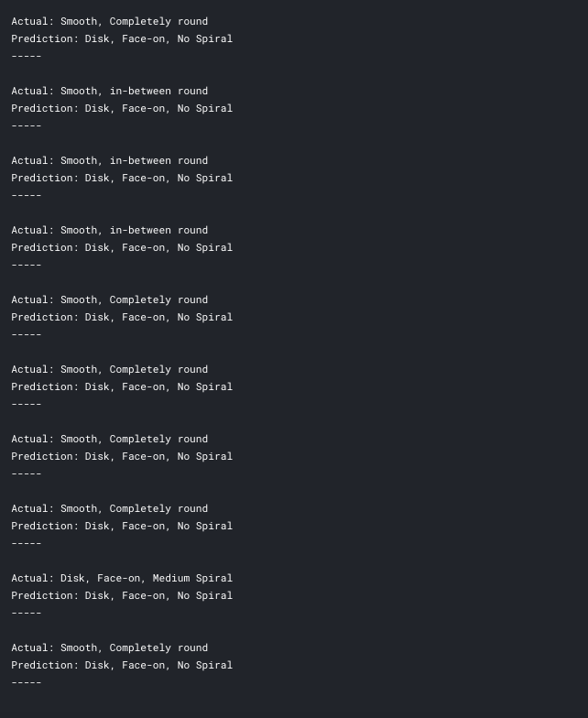The image size is (588, 718).
Task: Click the last "Actual: Smooth, Completely round" line
Action: pos(109,647)
